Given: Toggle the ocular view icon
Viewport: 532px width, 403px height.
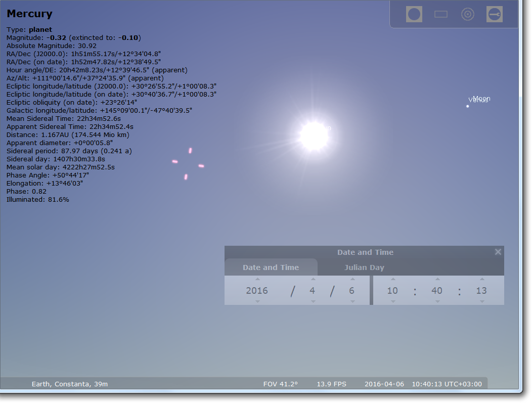Looking at the screenshot, I should pyautogui.click(x=414, y=14).
